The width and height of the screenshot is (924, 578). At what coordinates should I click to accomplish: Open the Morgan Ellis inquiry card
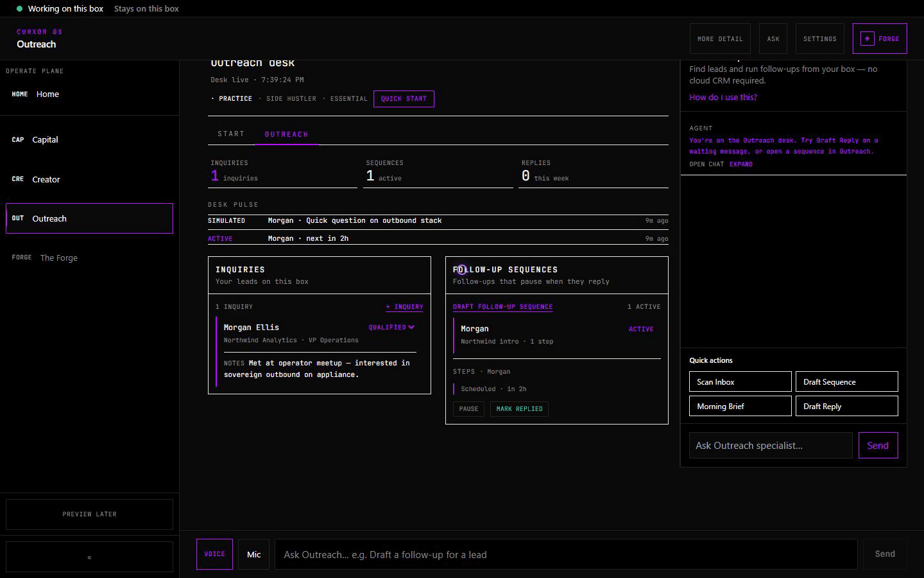click(x=320, y=351)
